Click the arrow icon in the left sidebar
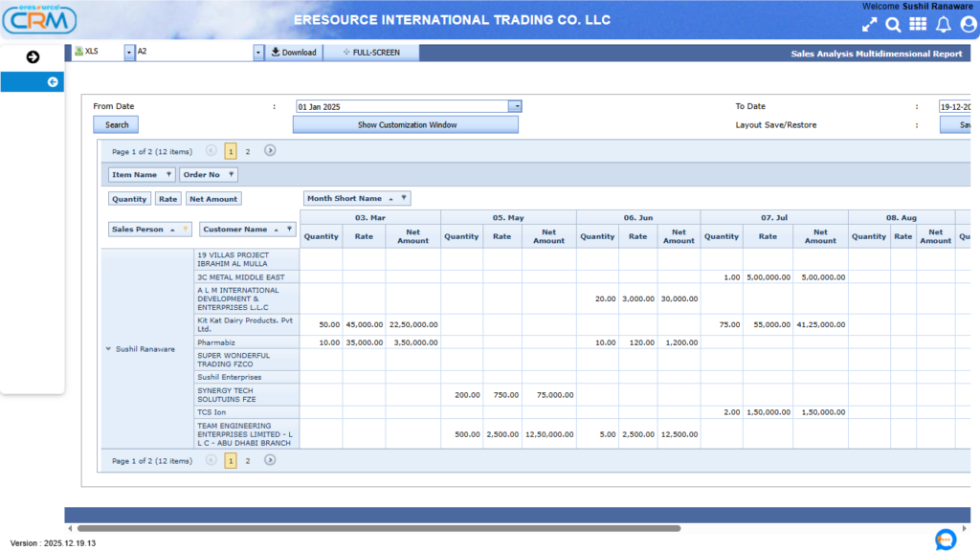980x551 pixels. coord(33,56)
